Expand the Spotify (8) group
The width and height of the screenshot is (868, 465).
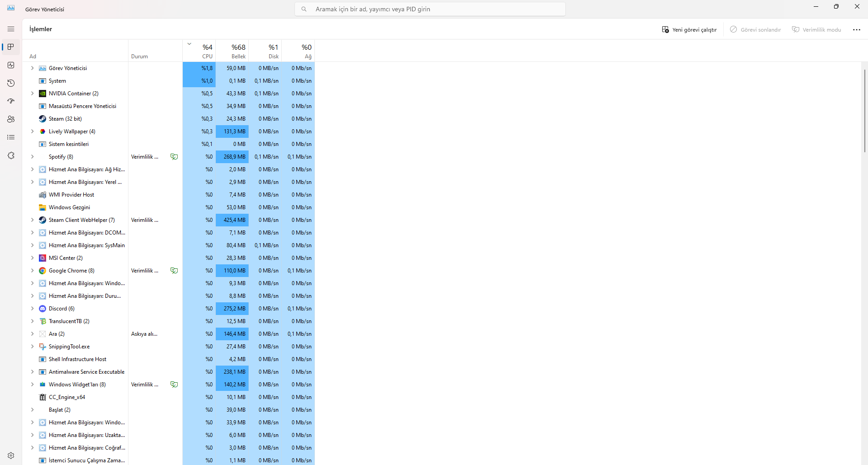click(32, 157)
